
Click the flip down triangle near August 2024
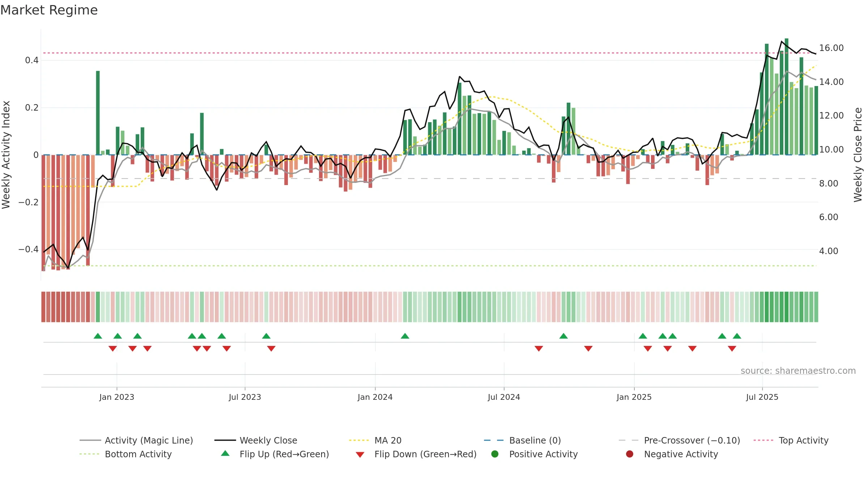click(x=539, y=348)
